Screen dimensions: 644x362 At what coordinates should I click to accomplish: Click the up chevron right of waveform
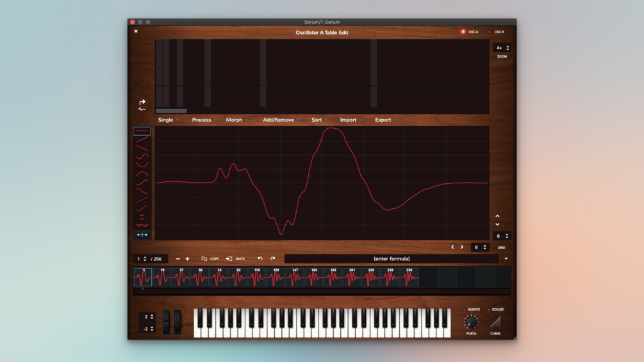497,216
